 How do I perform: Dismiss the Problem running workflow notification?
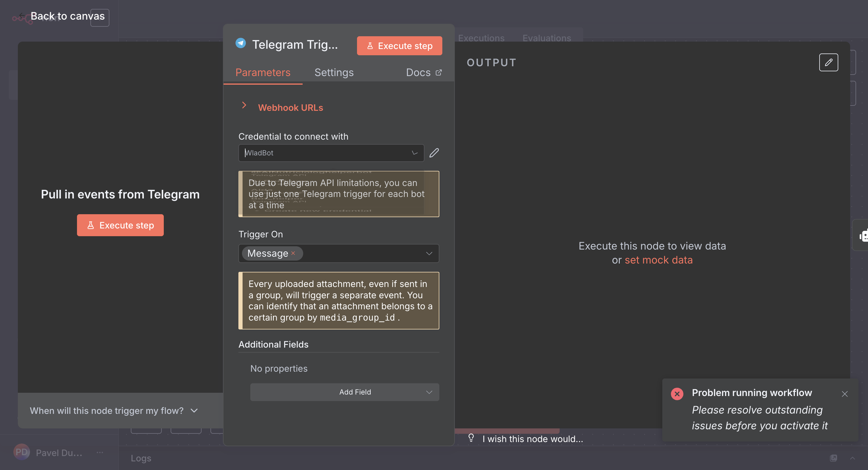[x=845, y=394]
